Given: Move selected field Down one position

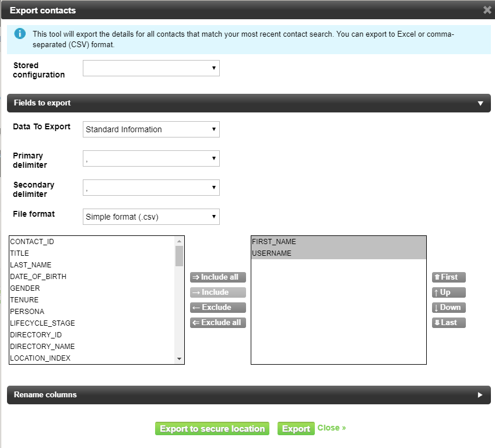Looking at the screenshot, I should pos(448,308).
